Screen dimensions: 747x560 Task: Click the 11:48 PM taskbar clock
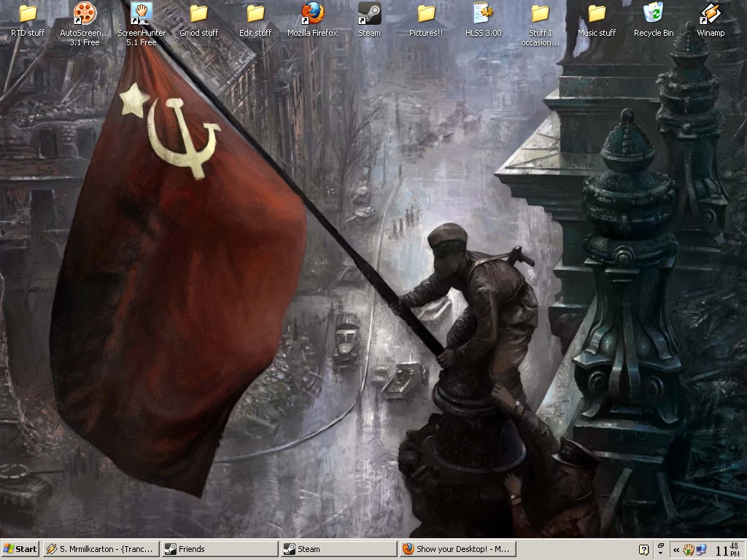727,550
